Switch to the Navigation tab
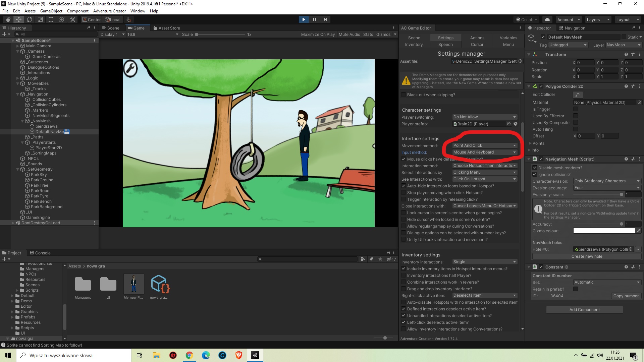The width and height of the screenshot is (644, 362). point(572,28)
